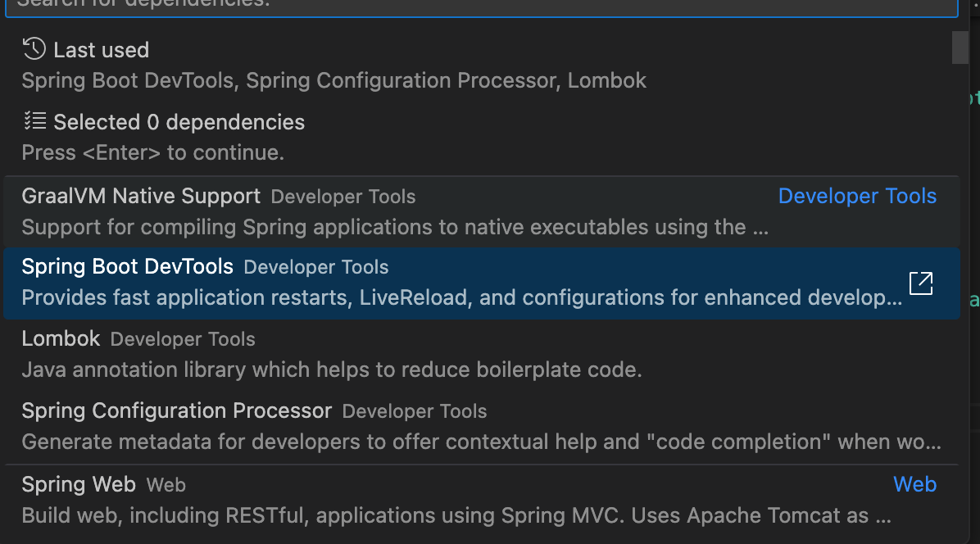980x544 pixels.
Task: Click the history icon beside Last used
Action: pos(34,49)
